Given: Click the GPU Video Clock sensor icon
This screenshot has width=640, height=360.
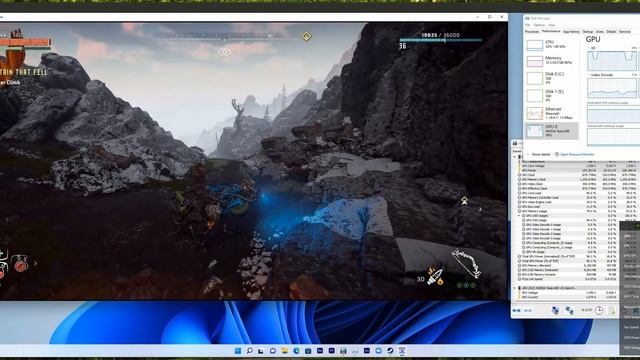Looking at the screenshot, I should click(x=519, y=184).
